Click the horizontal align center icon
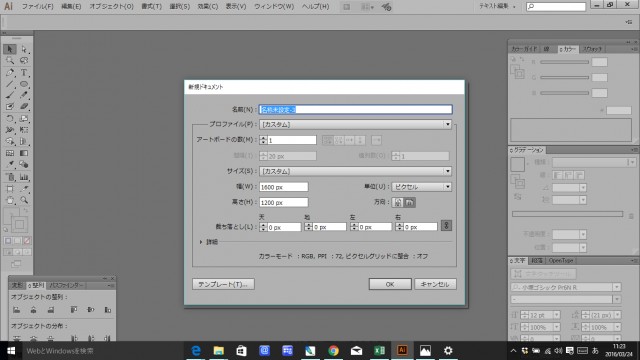Image resolution: width=640 pixels, height=360 pixels. (33, 310)
